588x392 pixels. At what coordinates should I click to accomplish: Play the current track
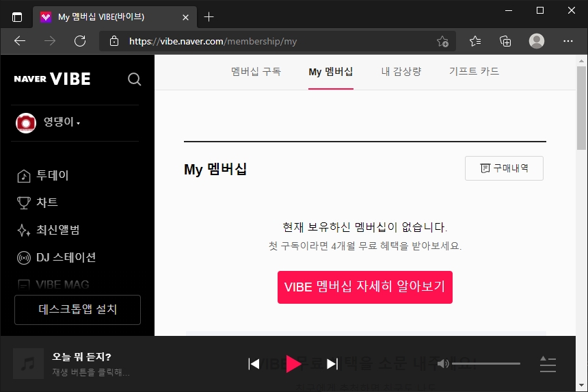point(293,363)
